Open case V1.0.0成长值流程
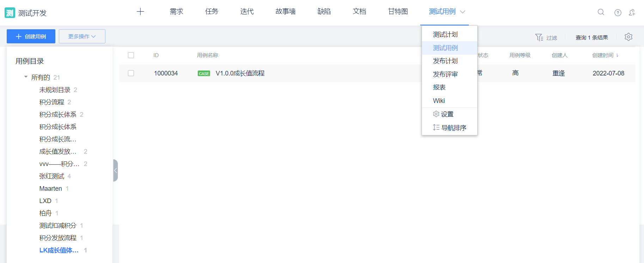The width and height of the screenshot is (644, 263). (240, 73)
